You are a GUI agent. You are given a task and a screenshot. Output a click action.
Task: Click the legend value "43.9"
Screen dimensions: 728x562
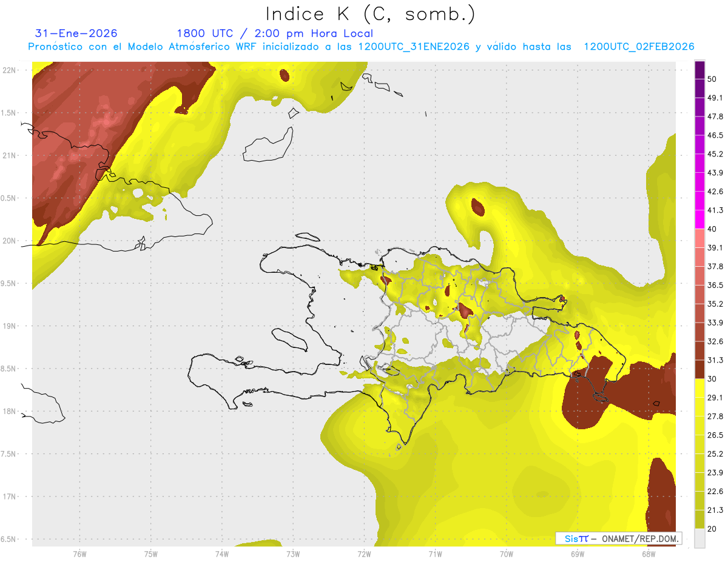[715, 172]
